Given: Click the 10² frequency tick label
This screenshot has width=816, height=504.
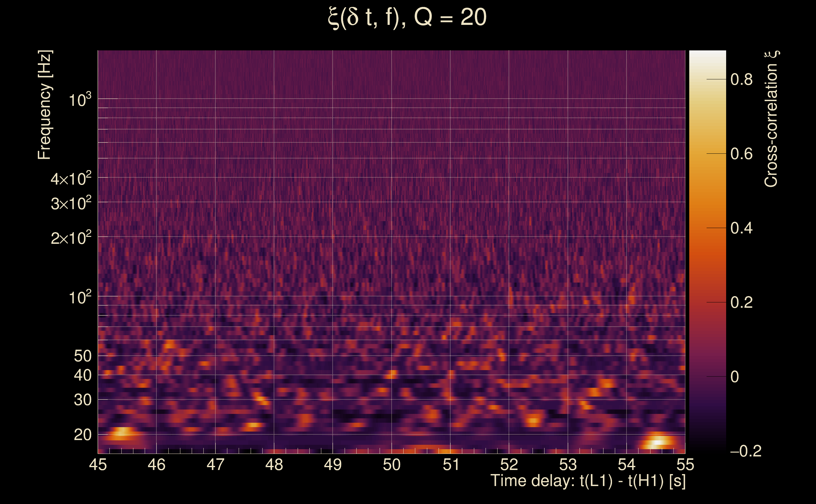Looking at the screenshot, I should tap(80, 297).
